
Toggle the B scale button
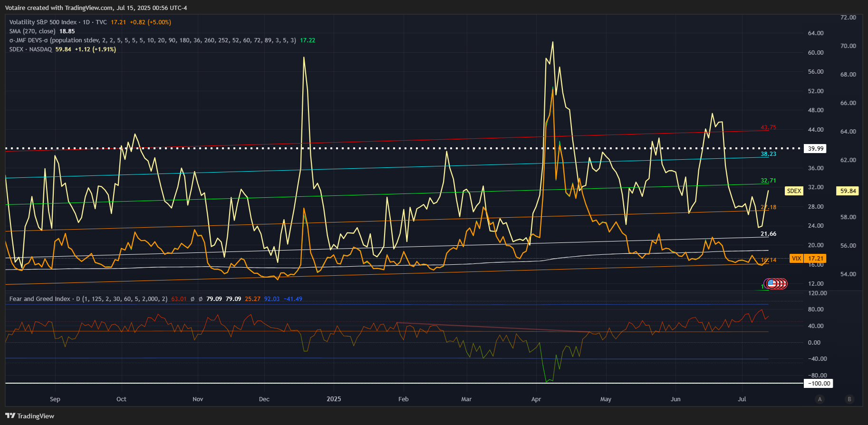click(849, 399)
